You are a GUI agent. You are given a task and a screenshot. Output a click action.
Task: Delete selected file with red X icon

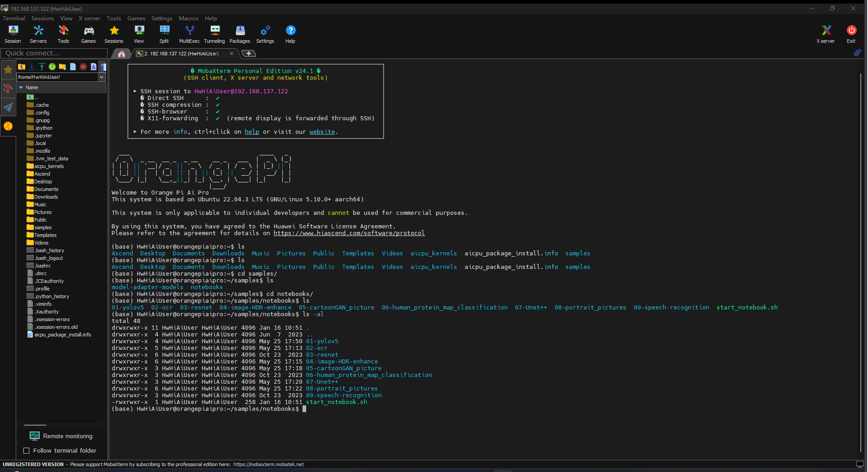click(x=83, y=67)
